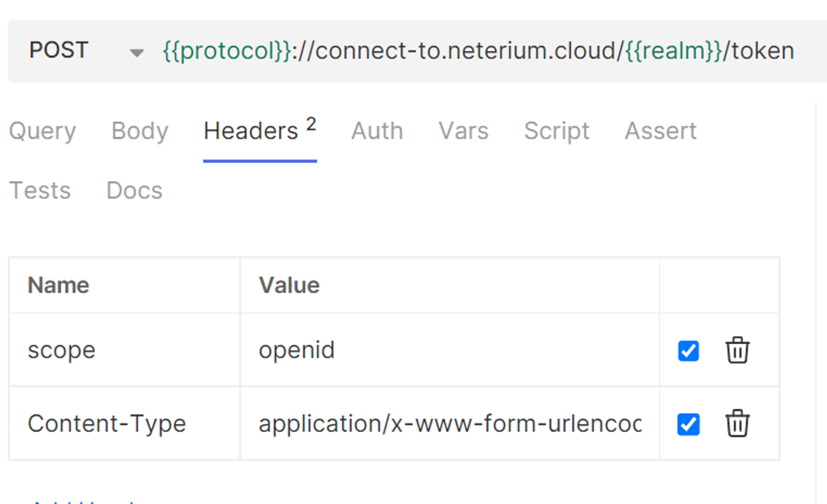Screen dimensions: 827x504
Task: Go to the Auth tab
Action: pos(377,131)
